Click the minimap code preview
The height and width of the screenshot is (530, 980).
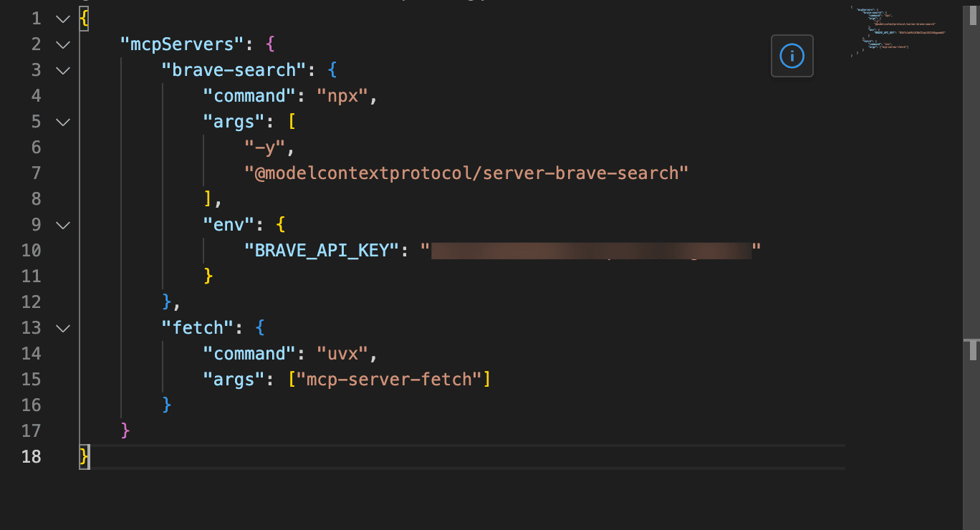(898, 32)
